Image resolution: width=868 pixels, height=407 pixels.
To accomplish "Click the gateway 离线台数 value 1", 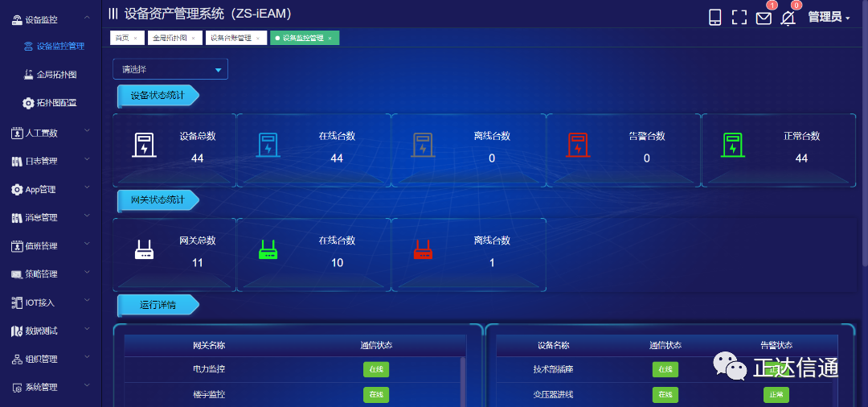I will 492,263.
